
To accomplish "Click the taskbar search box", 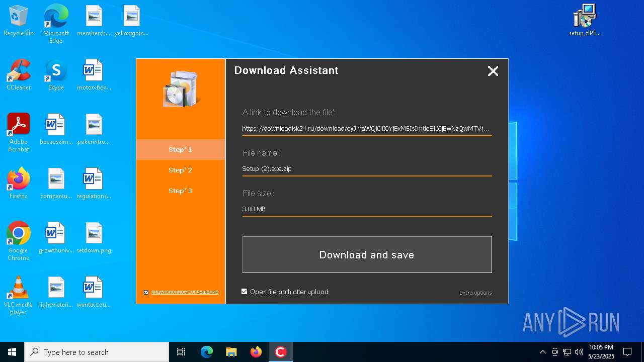I will [97, 352].
